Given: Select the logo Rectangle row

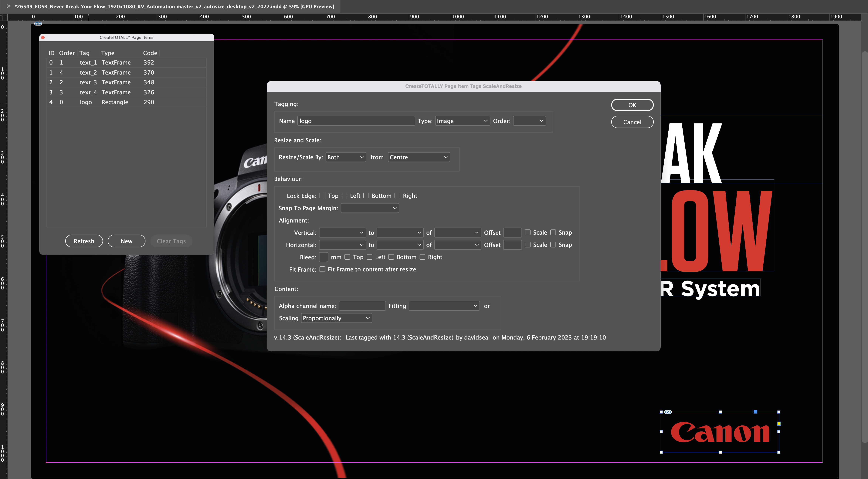Looking at the screenshot, I should coord(126,102).
